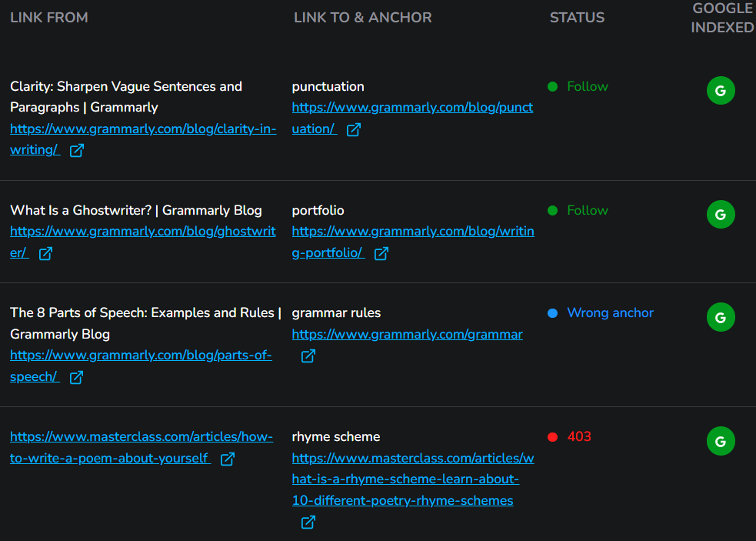The image size is (756, 541).
Task: Click the Wrong anchor status label
Action: tap(611, 313)
